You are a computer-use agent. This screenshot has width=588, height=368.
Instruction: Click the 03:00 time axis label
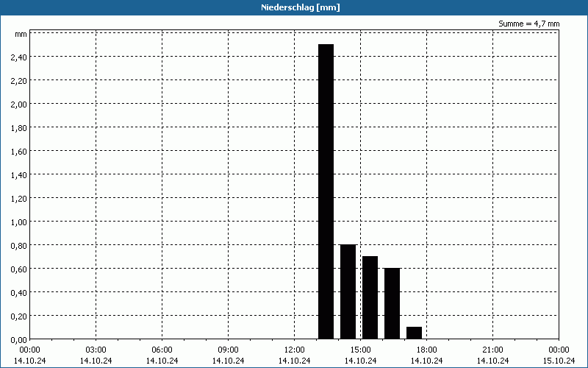[96, 350]
